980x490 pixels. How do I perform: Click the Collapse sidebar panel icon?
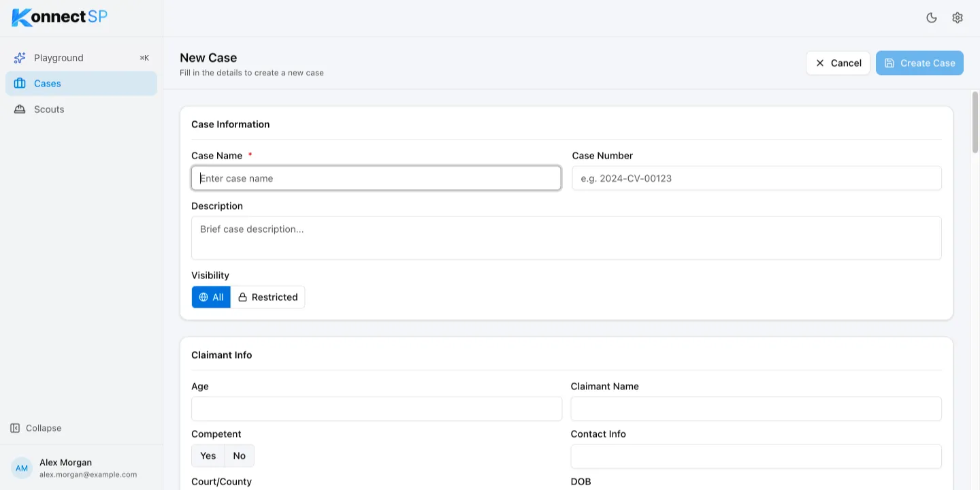(15, 428)
